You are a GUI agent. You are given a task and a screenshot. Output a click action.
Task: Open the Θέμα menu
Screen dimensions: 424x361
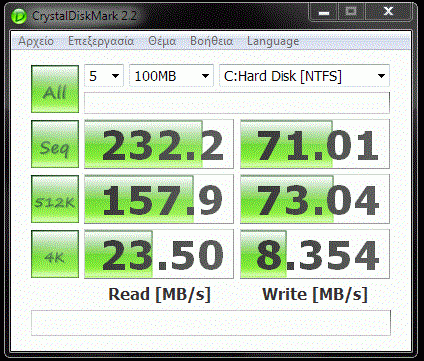(162, 41)
